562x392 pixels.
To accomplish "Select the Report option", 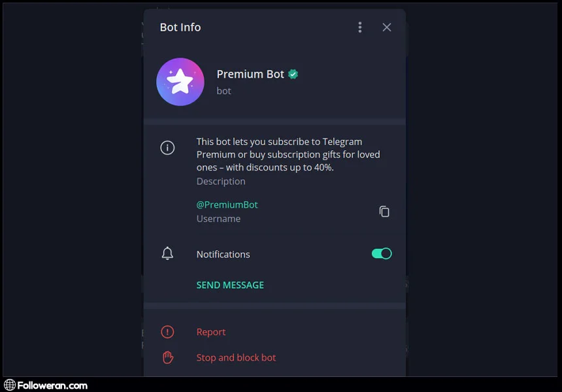I will coord(211,332).
